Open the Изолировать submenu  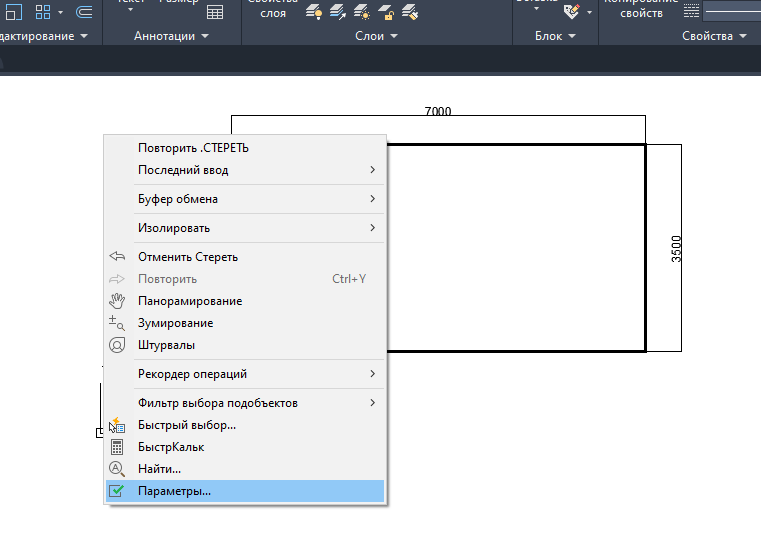(245, 228)
